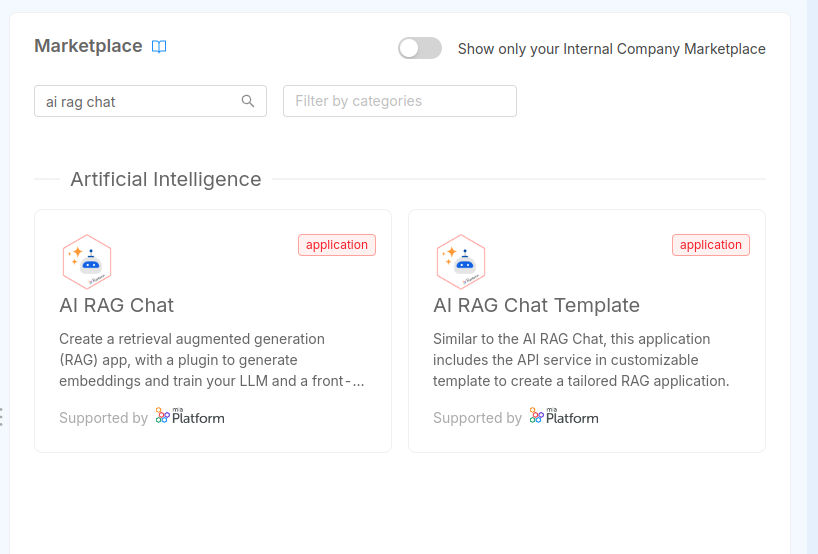Click the Marketplace heading

coord(88,46)
